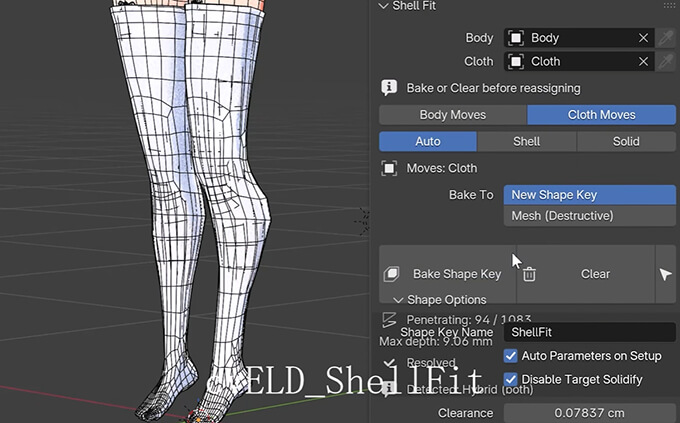This screenshot has width=680, height=423.
Task: Select the Body Moves toggle
Action: coord(453,115)
